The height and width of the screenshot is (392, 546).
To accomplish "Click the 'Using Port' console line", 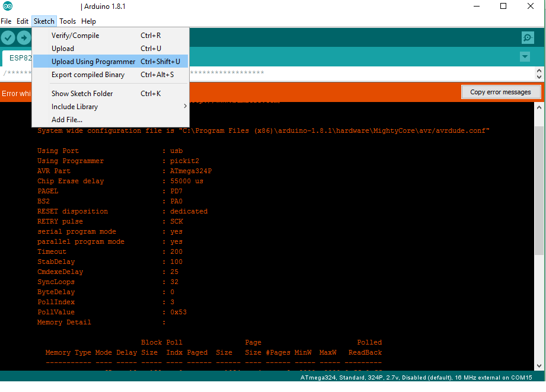I will [110, 151].
